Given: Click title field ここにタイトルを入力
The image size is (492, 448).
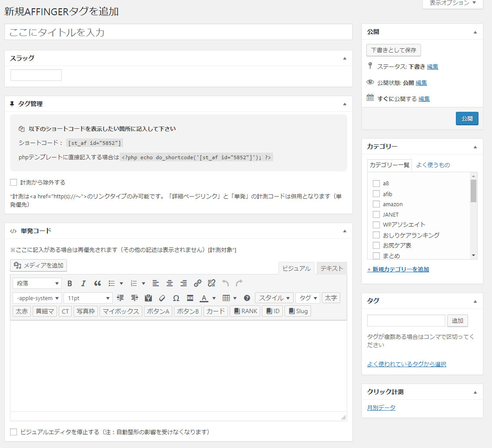Looking at the screenshot, I should [x=178, y=32].
